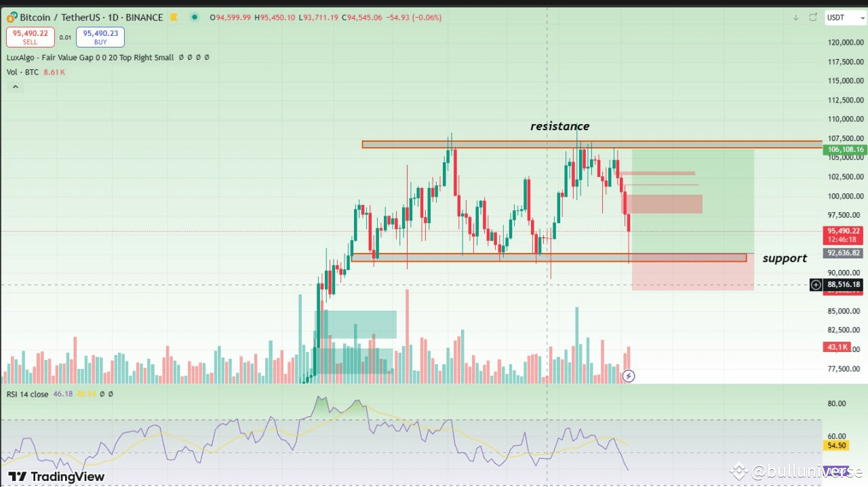Click the 0.01 spread value between Sell and Buy
Viewport: 868px width, 487px height.
coord(65,37)
